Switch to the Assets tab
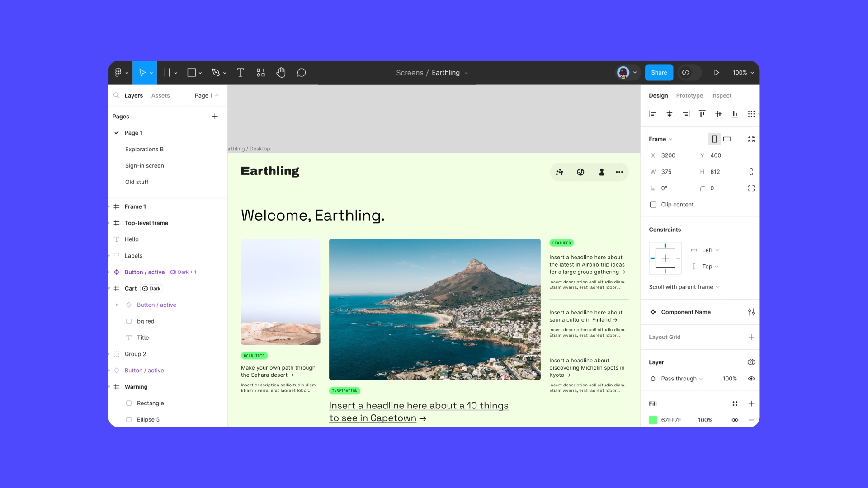 (160, 96)
